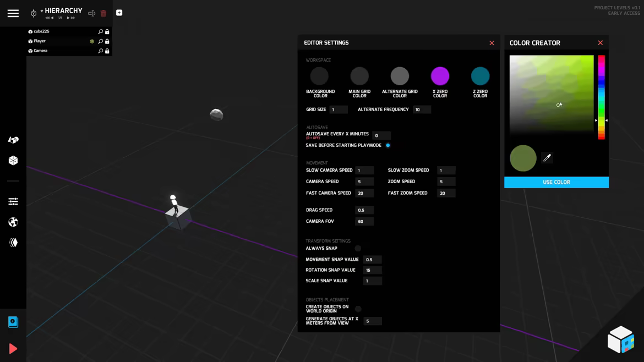The height and width of the screenshot is (362, 644).
Task: Click the Fast Zoom Speed field
Action: click(x=446, y=193)
